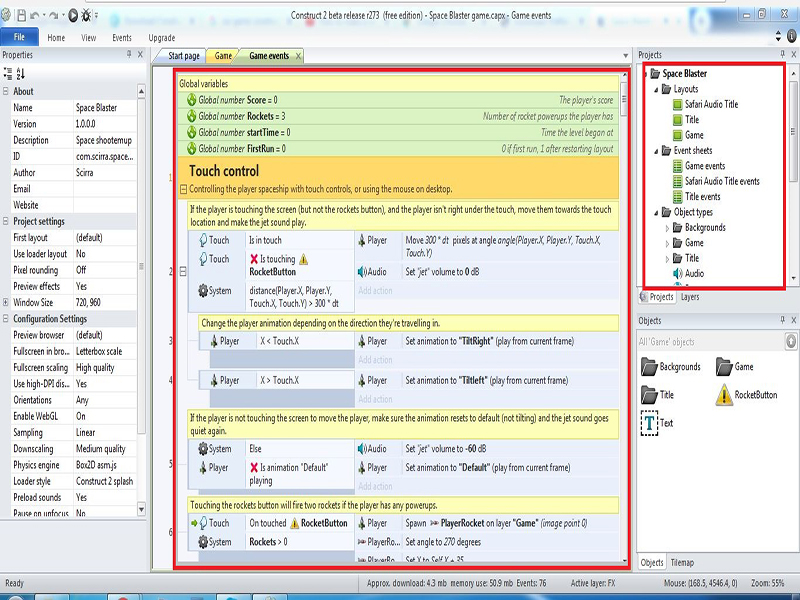Switch Properties to categorized view icon
Image resolution: width=800 pixels, height=600 pixels.
8,73
